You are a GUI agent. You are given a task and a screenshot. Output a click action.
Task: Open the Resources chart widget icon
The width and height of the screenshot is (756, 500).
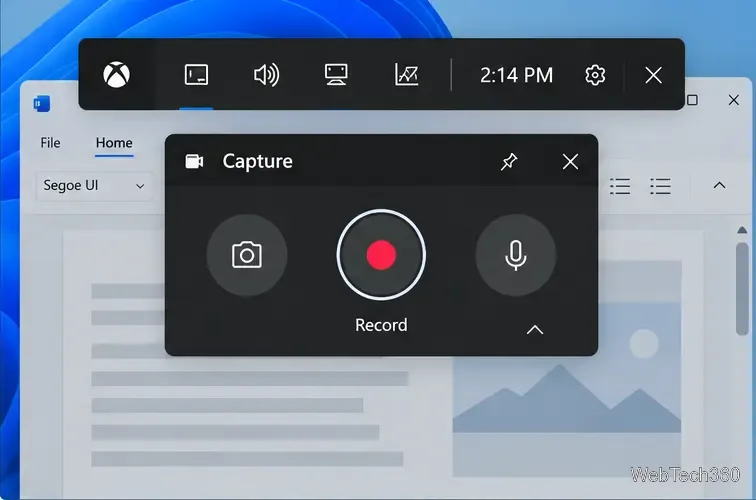[406, 75]
